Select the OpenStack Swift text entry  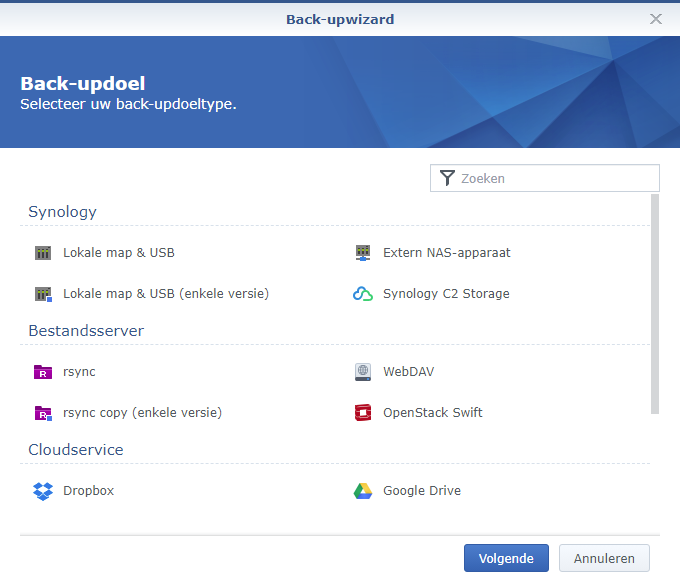click(432, 413)
